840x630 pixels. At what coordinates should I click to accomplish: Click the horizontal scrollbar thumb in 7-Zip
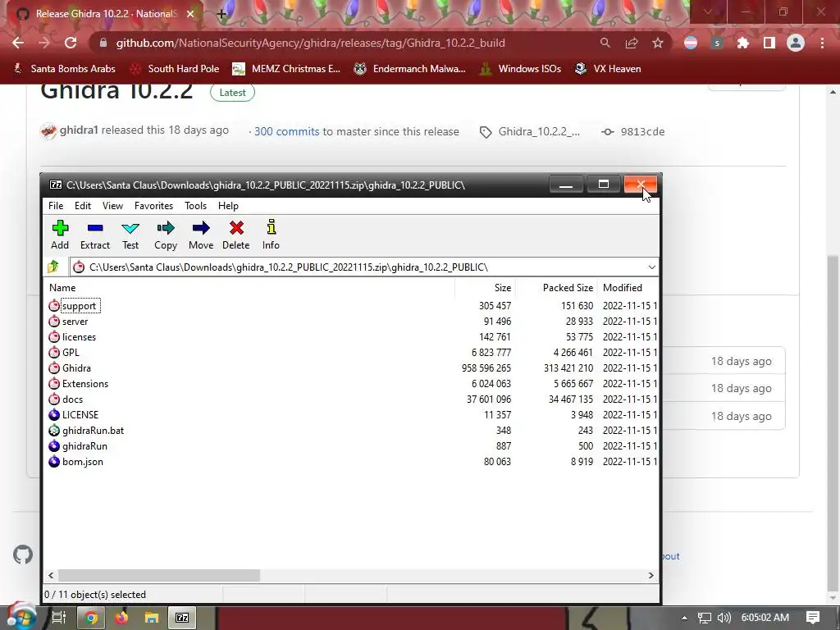159,575
